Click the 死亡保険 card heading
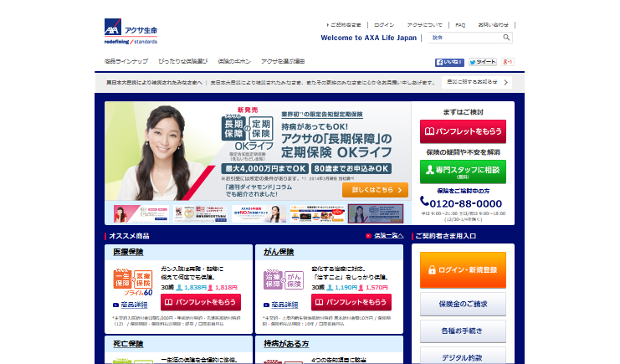 coord(128,344)
